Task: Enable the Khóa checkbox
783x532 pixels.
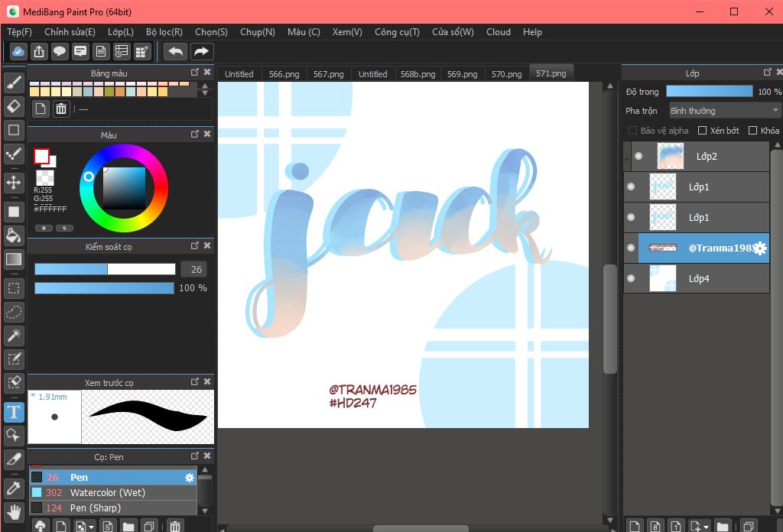Action: coord(753,130)
